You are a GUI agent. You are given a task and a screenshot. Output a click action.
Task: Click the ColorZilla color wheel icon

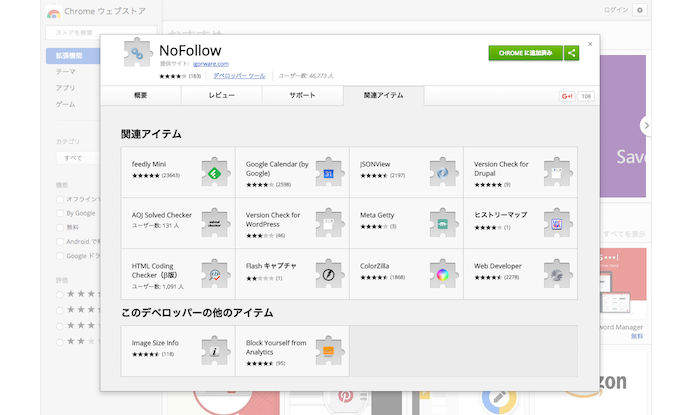pos(443,274)
